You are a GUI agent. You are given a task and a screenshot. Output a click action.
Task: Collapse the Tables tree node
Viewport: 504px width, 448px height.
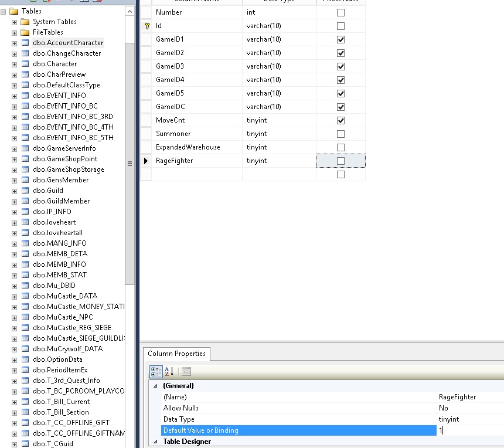3,12
